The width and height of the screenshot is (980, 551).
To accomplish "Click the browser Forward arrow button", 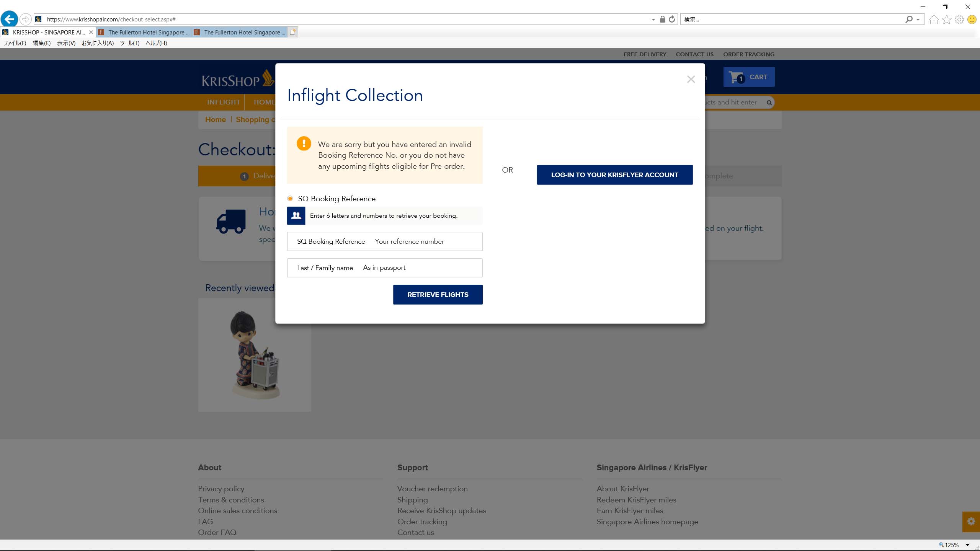I will coord(25,19).
